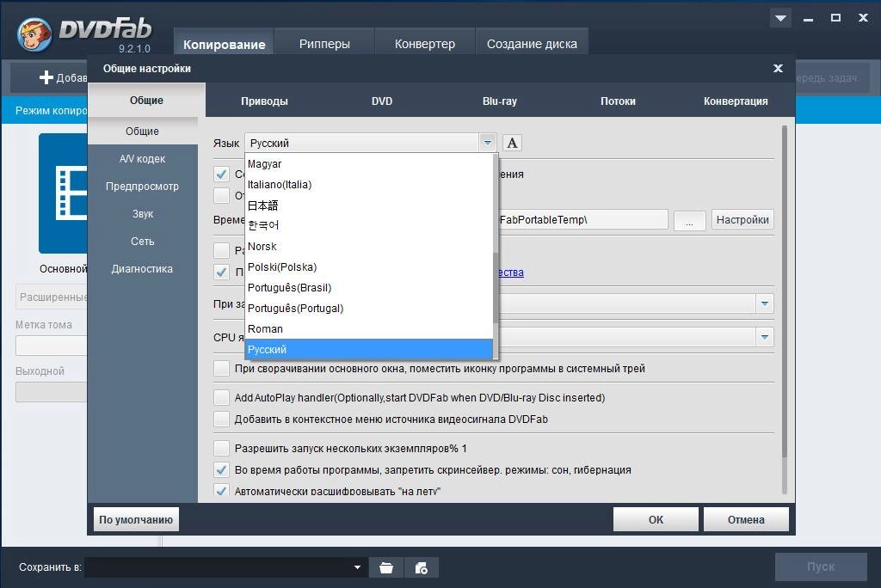881x588 pixels.
Task: Open the Blu-ray settings tab
Action: [500, 101]
